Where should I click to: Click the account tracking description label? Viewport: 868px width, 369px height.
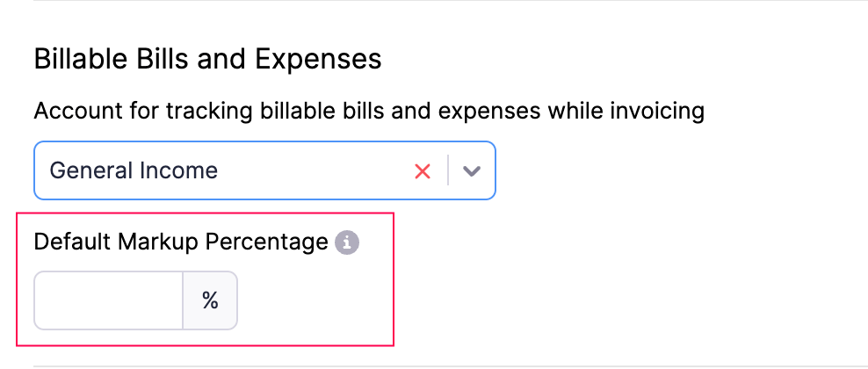point(369,112)
